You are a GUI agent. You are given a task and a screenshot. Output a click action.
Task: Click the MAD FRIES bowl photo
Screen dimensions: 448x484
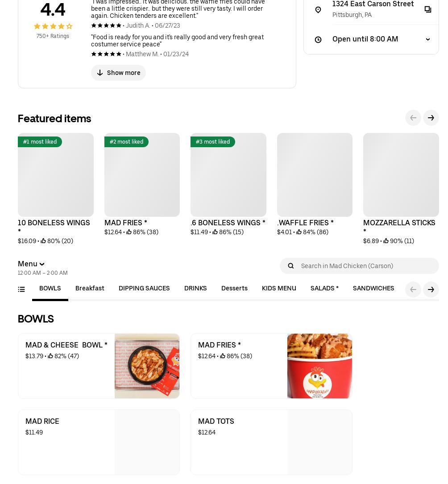319,366
